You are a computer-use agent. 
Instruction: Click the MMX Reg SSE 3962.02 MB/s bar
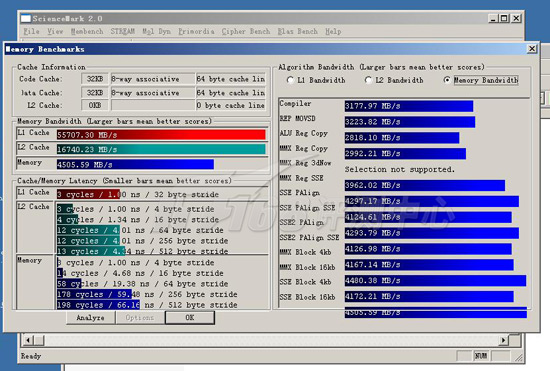(x=425, y=186)
